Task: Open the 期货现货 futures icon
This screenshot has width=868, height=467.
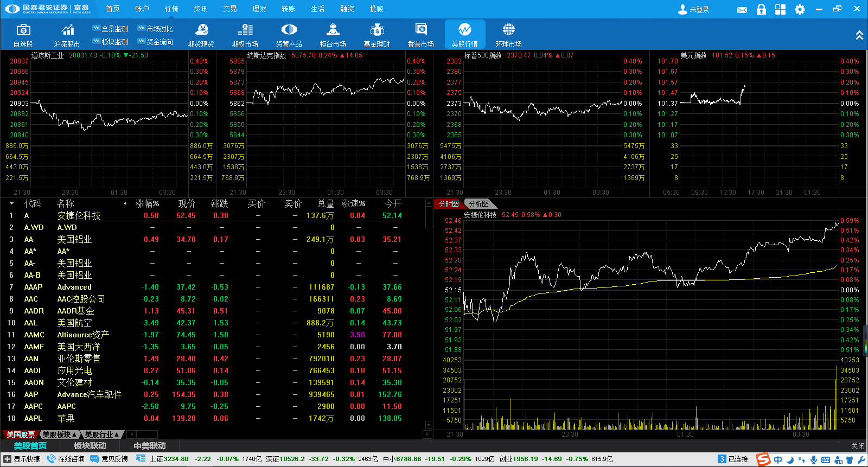Action: coord(201,35)
